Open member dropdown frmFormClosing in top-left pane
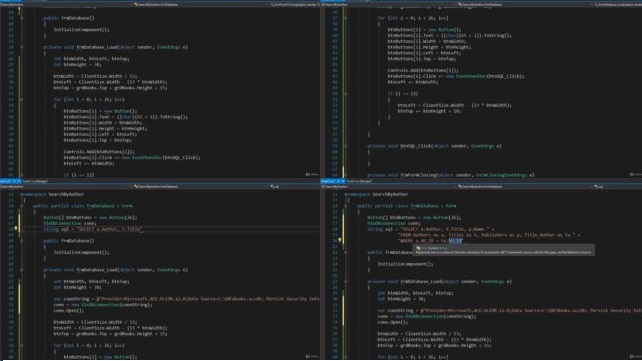This screenshot has height=361, width=642. tap(295, 5)
